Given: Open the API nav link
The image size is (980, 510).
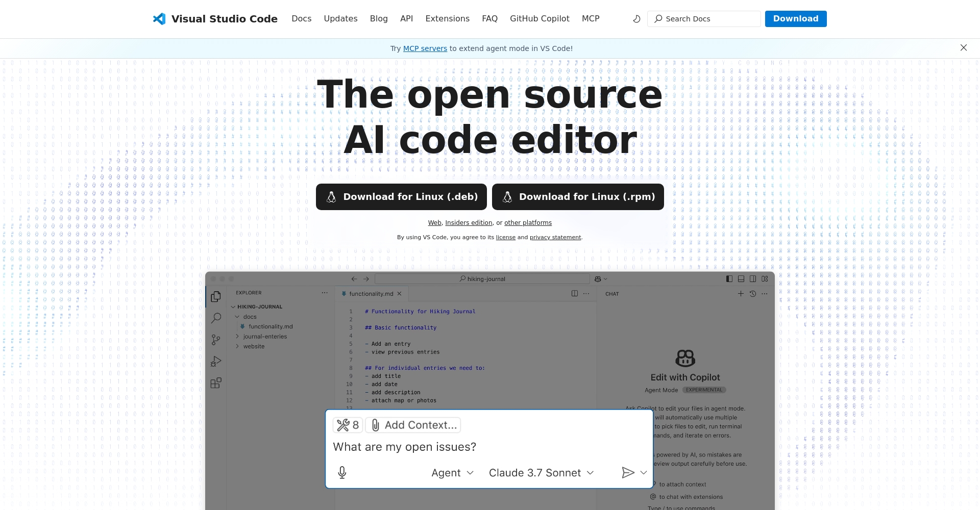Looking at the screenshot, I should (407, 19).
